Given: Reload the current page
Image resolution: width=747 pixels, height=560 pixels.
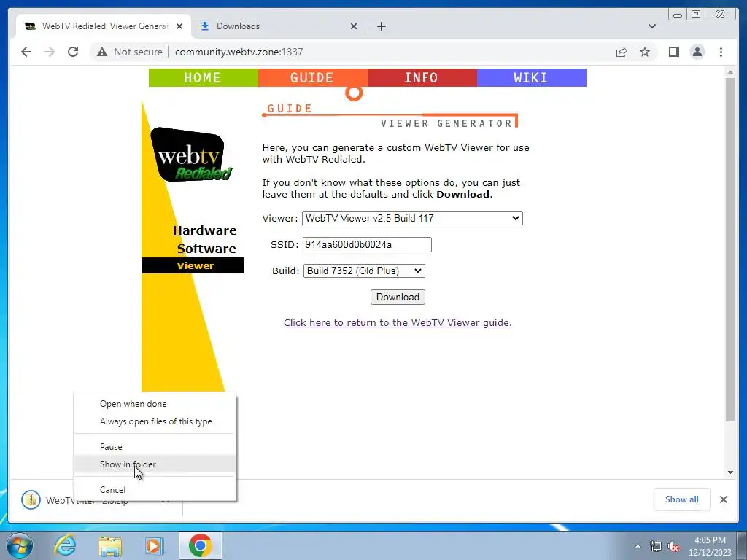Looking at the screenshot, I should (73, 52).
